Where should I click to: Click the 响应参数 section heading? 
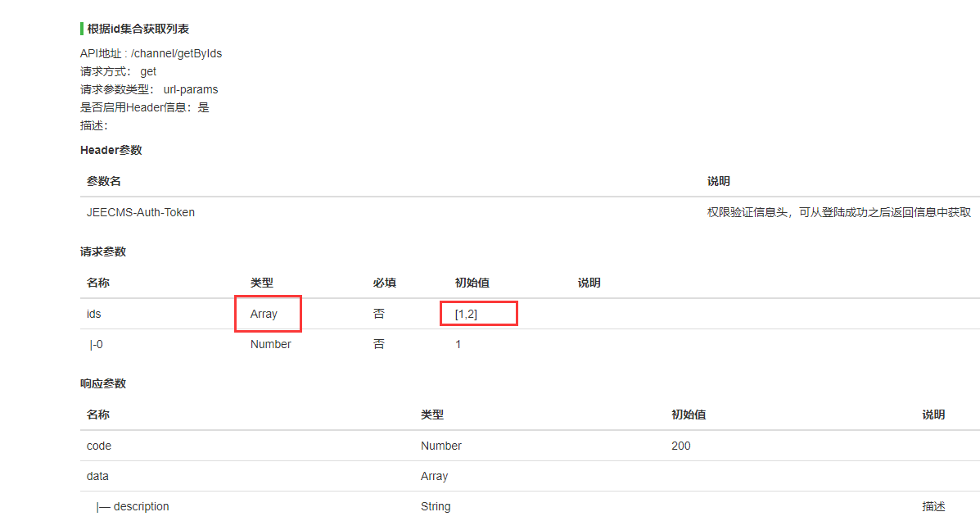click(x=103, y=383)
